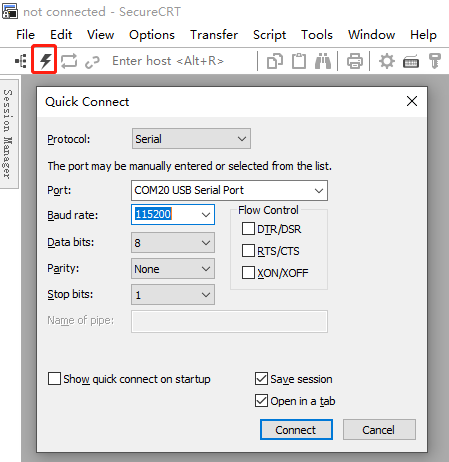Click the Enter host input field

point(168,61)
